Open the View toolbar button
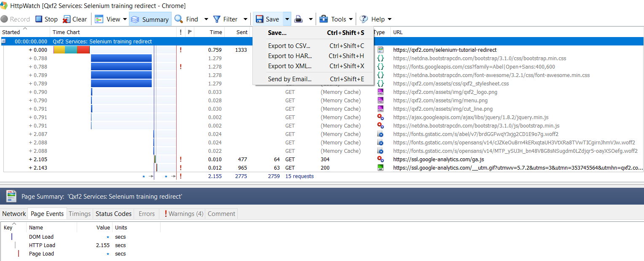 point(107,19)
